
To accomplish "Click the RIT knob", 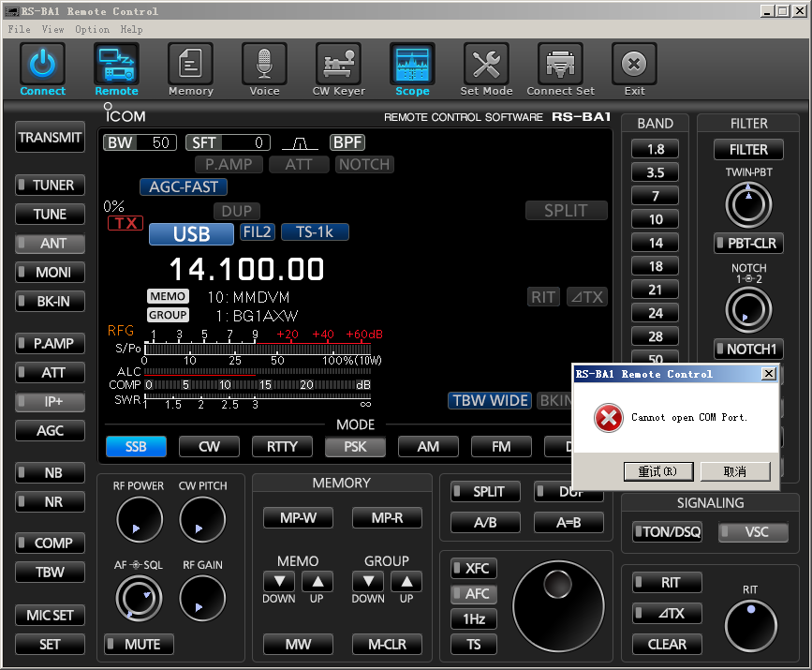I will (x=751, y=626).
